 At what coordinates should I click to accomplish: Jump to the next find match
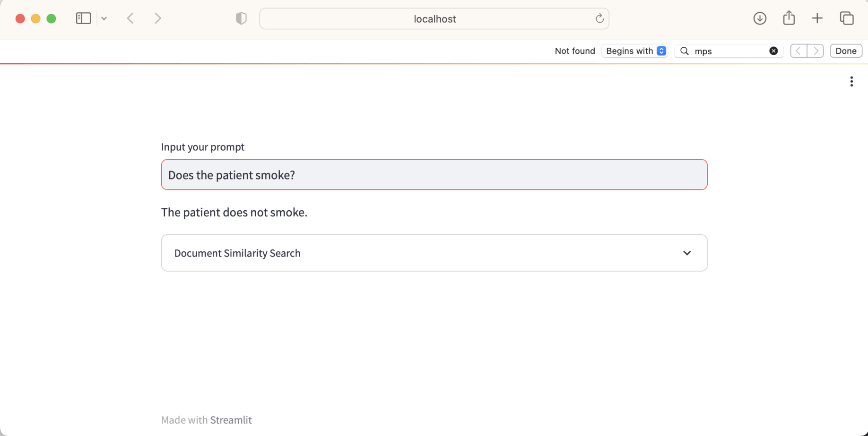[816, 51]
